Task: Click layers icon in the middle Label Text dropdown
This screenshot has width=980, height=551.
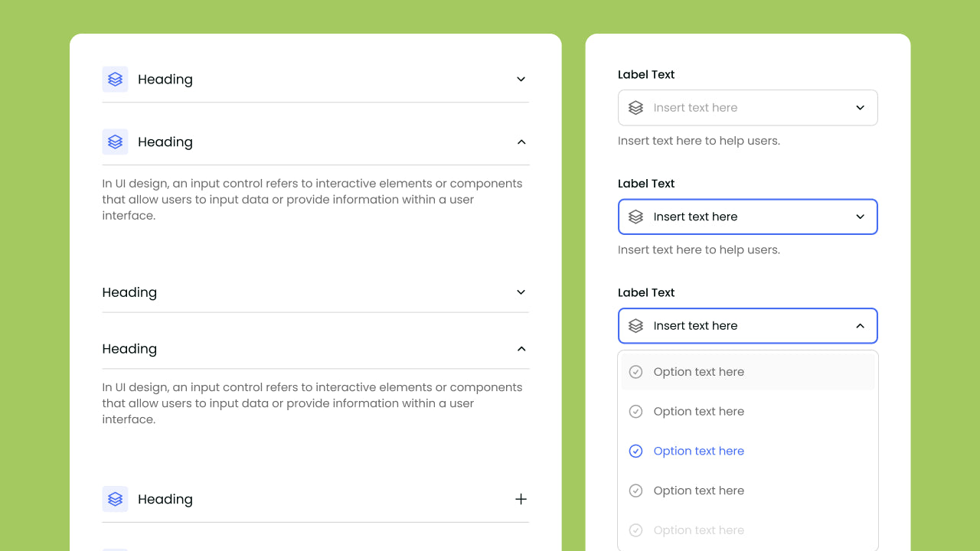Action: (635, 217)
